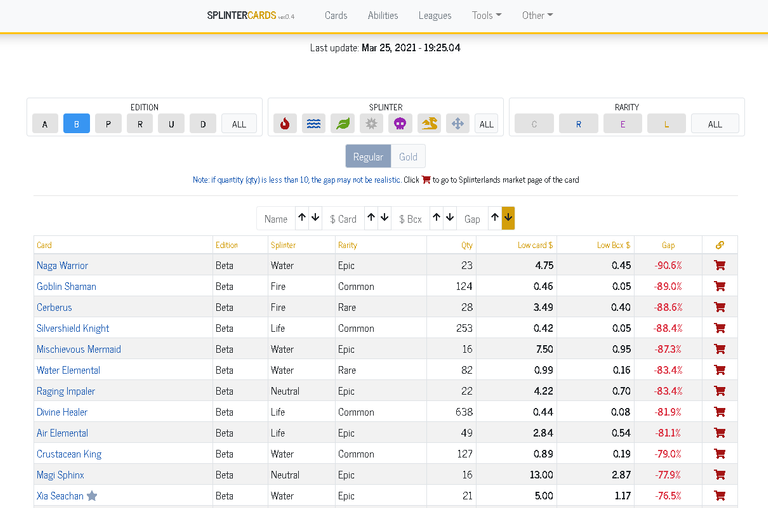
Task: Sort $ Card ascending up arrow
Action: (x=371, y=218)
